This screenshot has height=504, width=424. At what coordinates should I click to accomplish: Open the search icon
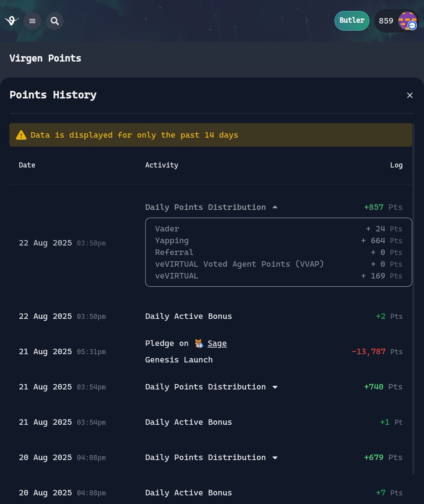point(55,21)
